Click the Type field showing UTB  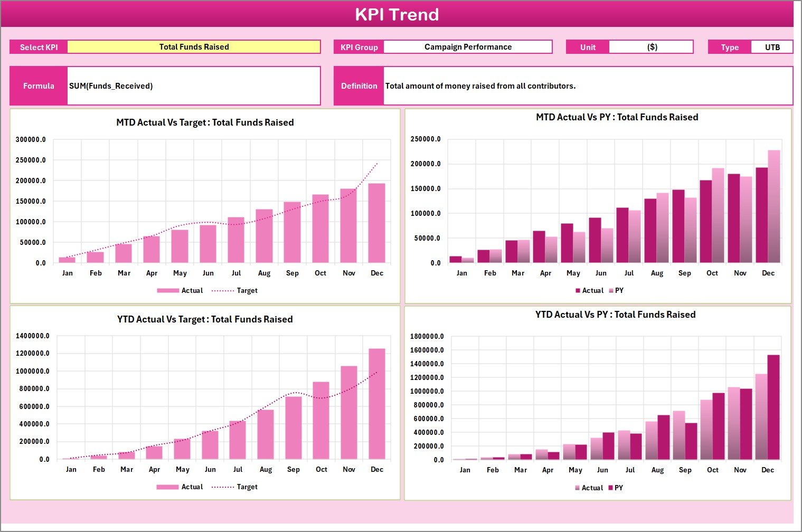pos(772,46)
